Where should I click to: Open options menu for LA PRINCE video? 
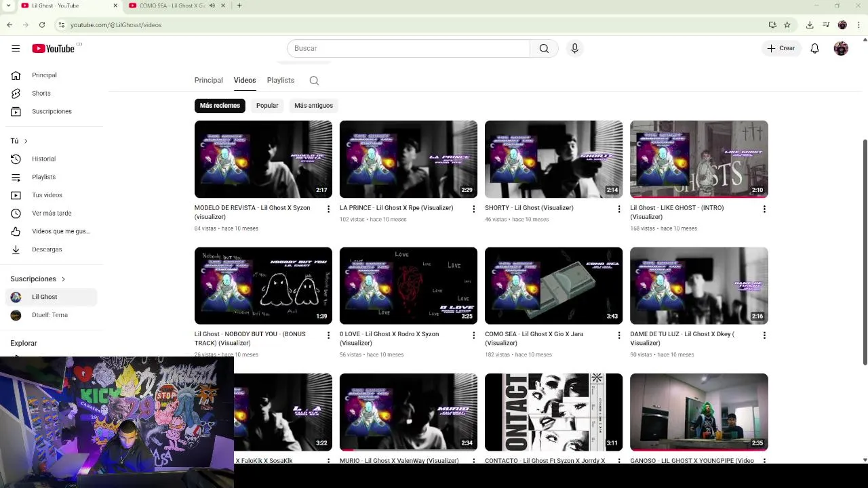click(x=473, y=209)
